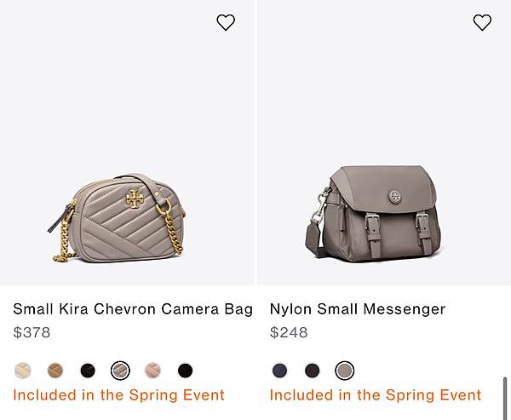Select navy swatch for Nylon Small Messenger

[279, 371]
